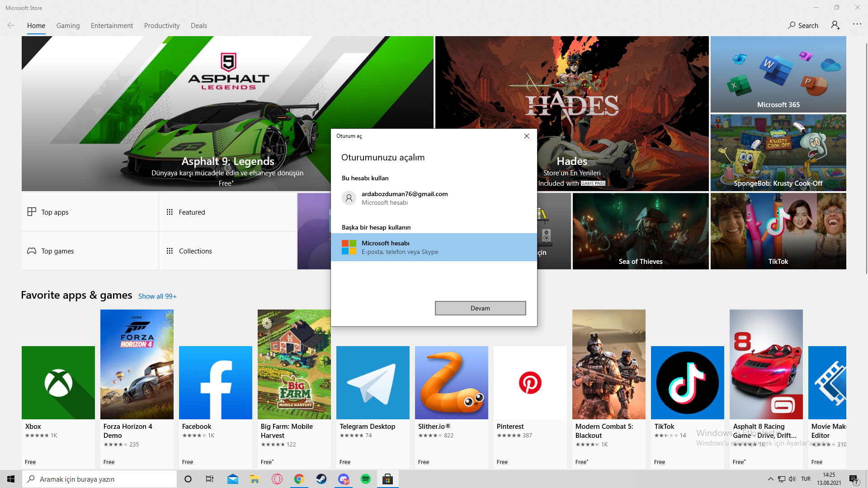The width and height of the screenshot is (868, 488).
Task: Open the Xbox app thumbnail
Action: pyautogui.click(x=58, y=383)
